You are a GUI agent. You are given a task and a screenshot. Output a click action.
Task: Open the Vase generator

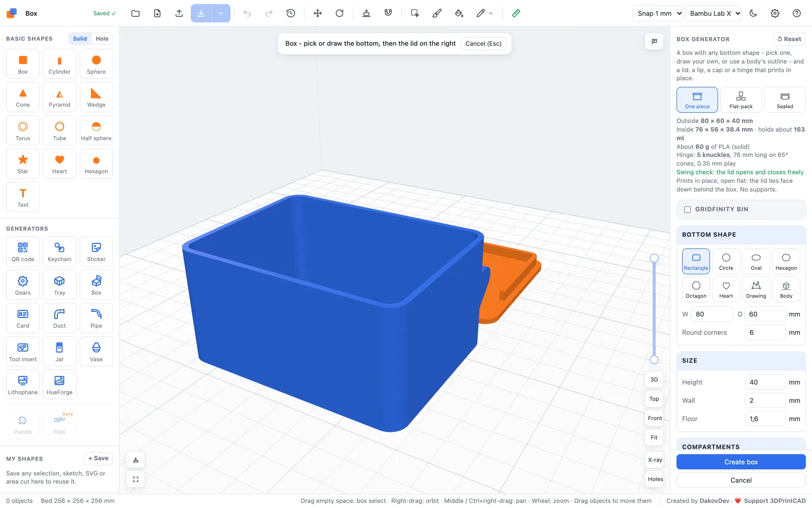click(x=96, y=352)
